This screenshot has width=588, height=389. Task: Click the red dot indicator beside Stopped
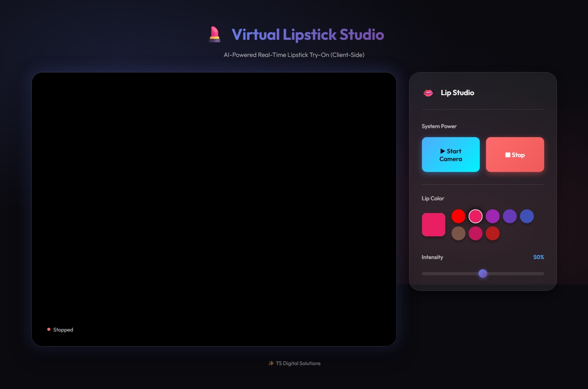[x=49, y=329]
